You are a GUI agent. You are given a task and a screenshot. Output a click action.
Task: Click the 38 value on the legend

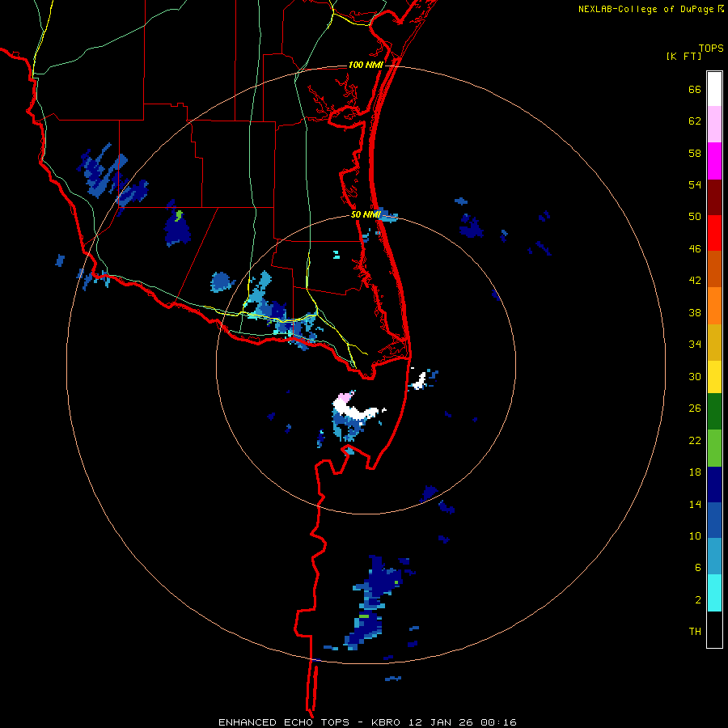(695, 312)
